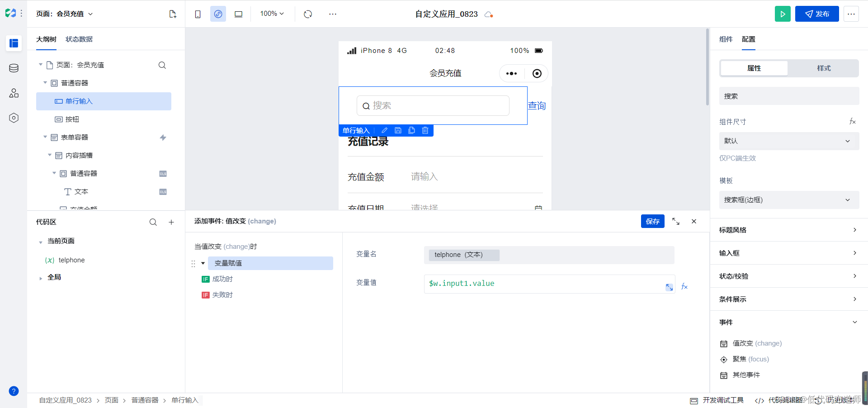The height and width of the screenshot is (408, 868).
Task: Open the page layout sidebar icon
Action: pyautogui.click(x=14, y=43)
